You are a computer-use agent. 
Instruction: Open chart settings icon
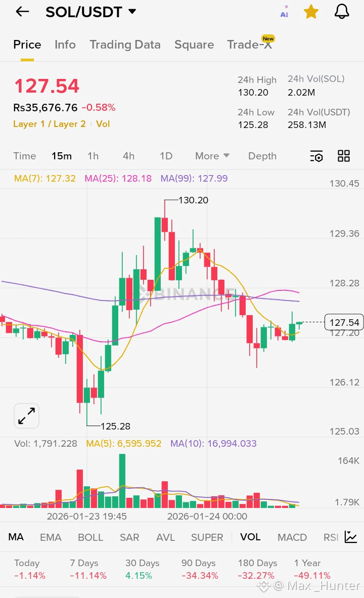(316, 156)
